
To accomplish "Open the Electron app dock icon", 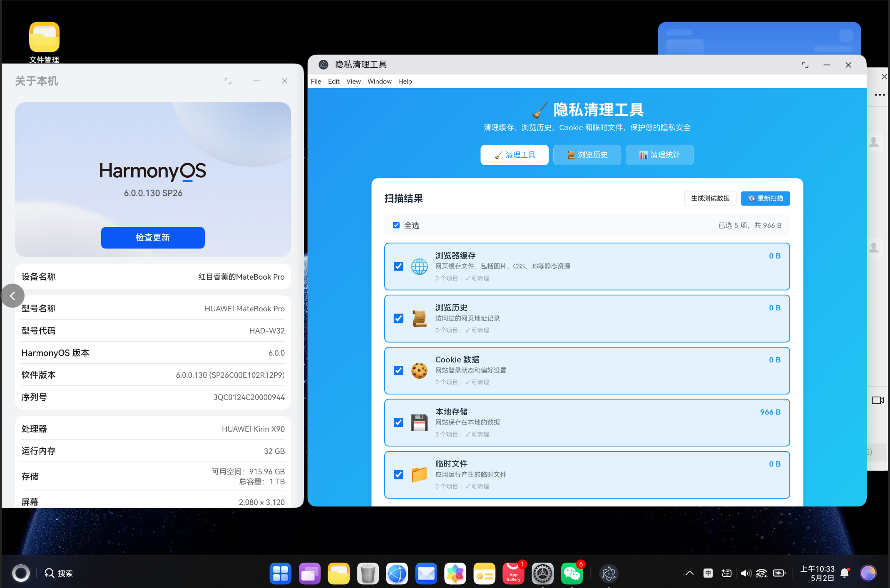I will (609, 573).
